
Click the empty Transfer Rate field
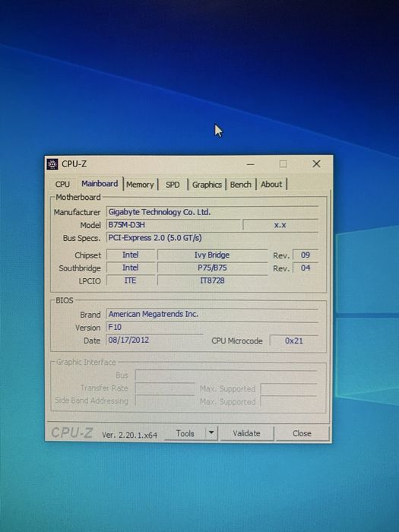165,388
